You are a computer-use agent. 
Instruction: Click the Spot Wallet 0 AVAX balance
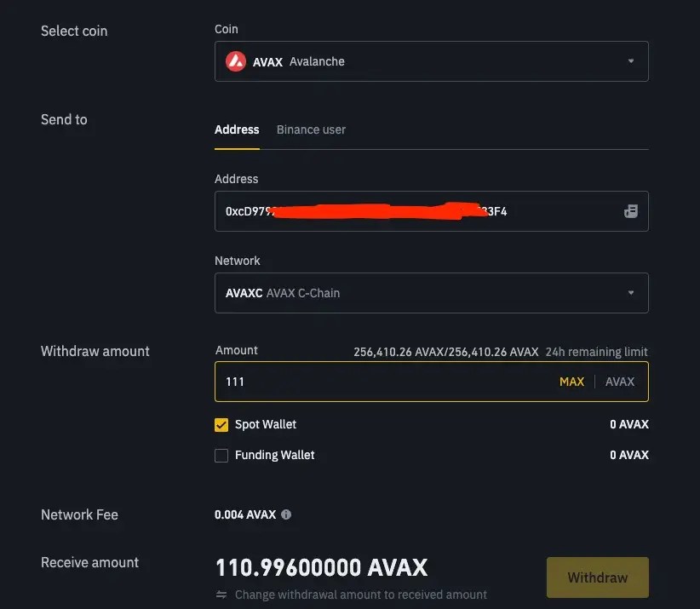click(x=629, y=424)
